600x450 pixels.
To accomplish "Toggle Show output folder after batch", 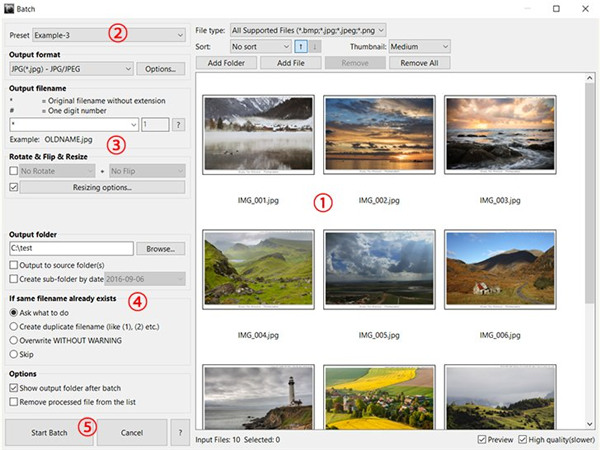I will (x=13, y=388).
